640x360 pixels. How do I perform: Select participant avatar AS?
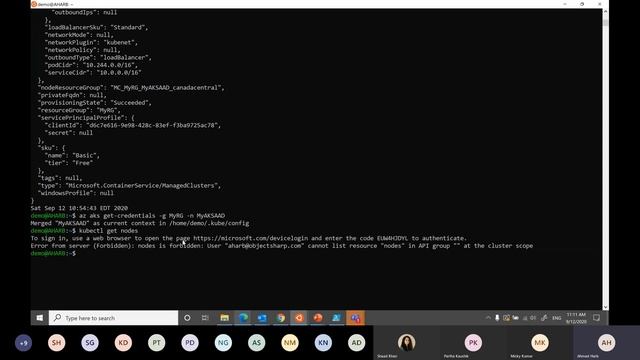click(257, 343)
